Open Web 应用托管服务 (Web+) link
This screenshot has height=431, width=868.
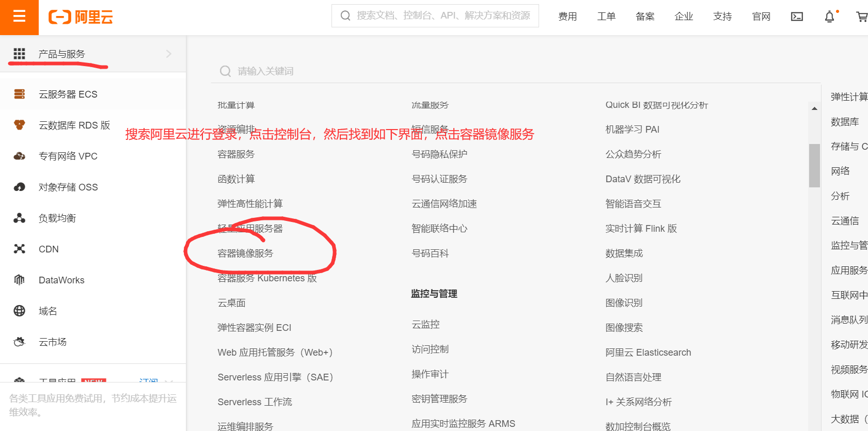click(275, 353)
